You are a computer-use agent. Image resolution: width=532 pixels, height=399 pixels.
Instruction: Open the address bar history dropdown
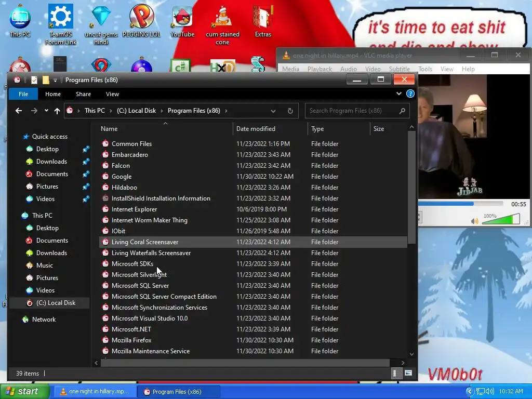(273, 111)
